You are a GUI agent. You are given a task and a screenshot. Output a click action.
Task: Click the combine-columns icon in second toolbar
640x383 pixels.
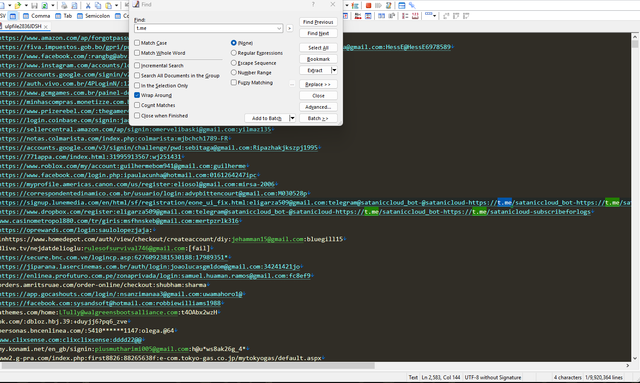click(x=391, y=16)
